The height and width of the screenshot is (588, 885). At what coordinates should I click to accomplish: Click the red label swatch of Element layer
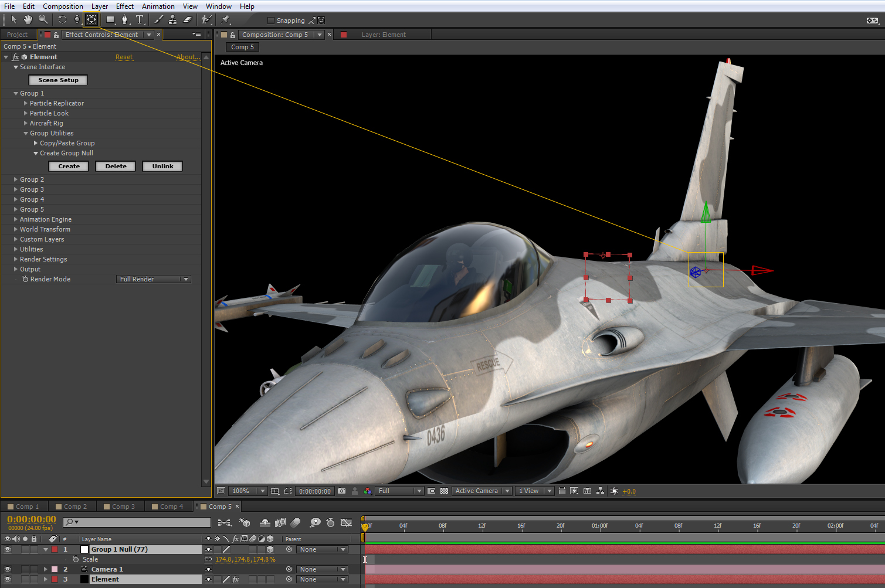(55, 579)
